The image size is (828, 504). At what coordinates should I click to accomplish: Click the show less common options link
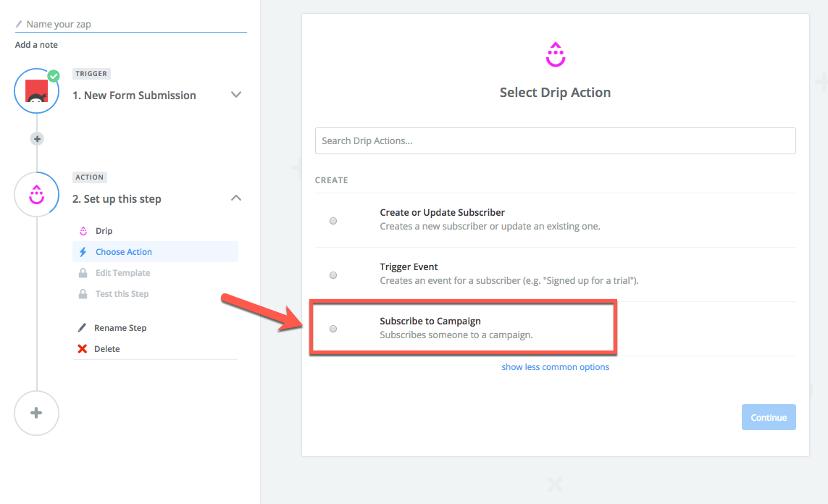(x=555, y=367)
